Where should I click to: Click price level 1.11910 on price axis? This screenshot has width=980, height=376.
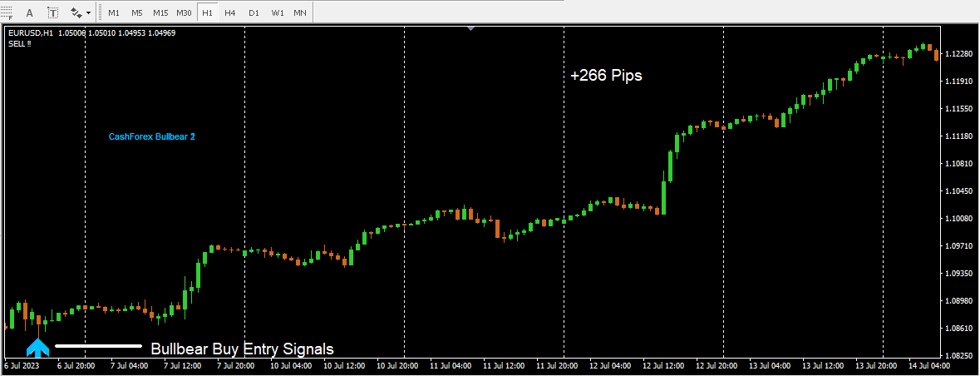958,82
